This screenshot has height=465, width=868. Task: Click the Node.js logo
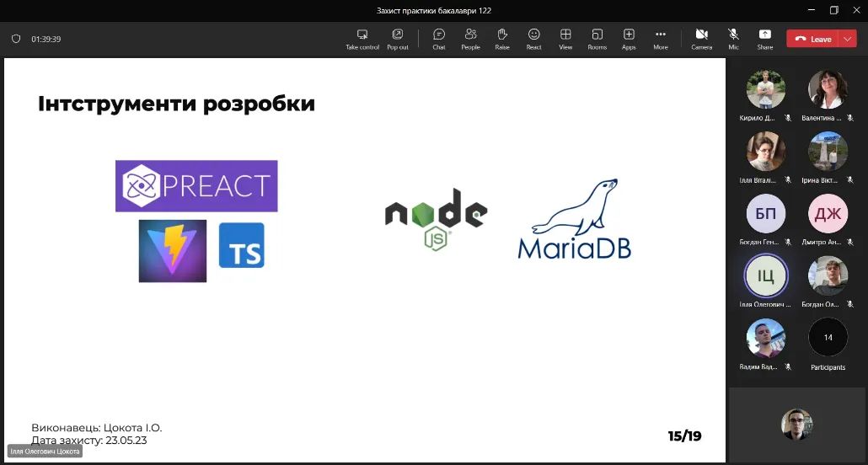click(x=437, y=220)
